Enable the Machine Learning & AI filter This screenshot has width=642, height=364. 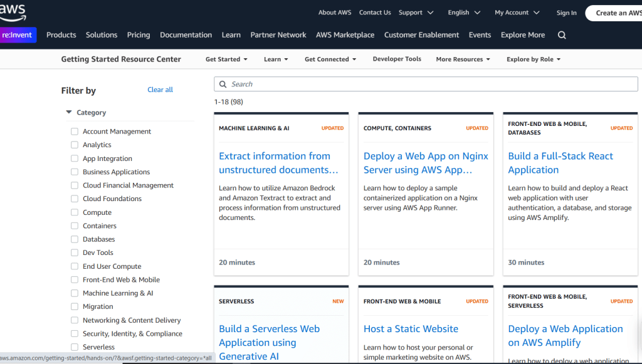[75, 293]
